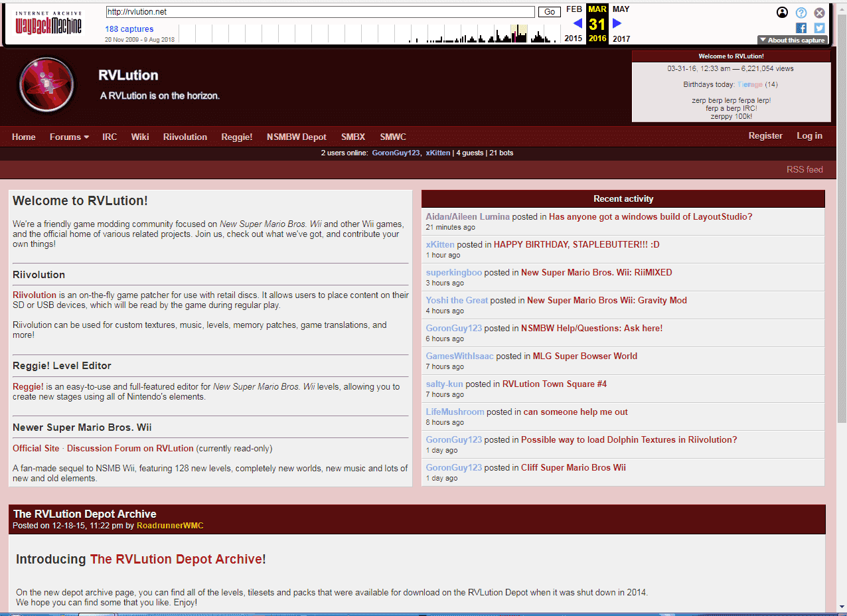Expand the About this capture panel
The image size is (847, 616).
(x=792, y=40)
